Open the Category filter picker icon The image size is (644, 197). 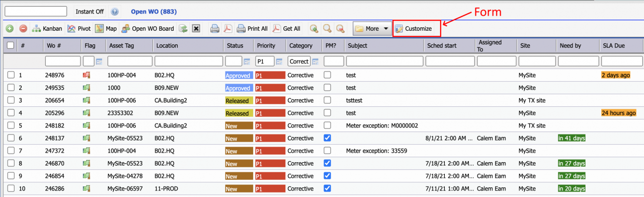click(315, 61)
